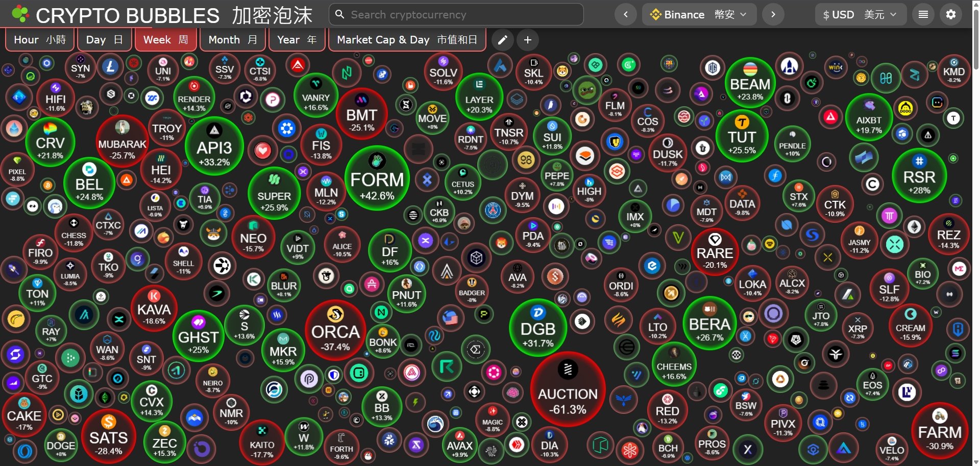The height and width of the screenshot is (466, 980).
Task: Open the Binance exchange dropdown
Action: coord(699,14)
